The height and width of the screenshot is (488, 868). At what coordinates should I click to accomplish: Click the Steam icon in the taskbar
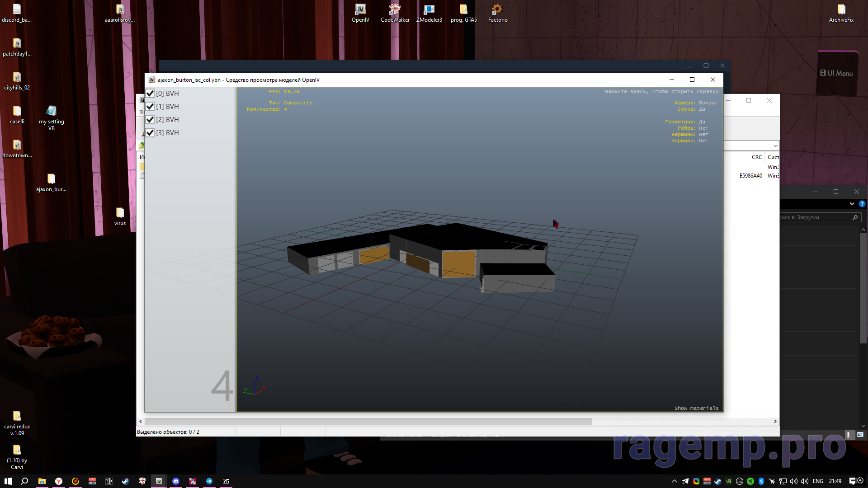(x=125, y=481)
